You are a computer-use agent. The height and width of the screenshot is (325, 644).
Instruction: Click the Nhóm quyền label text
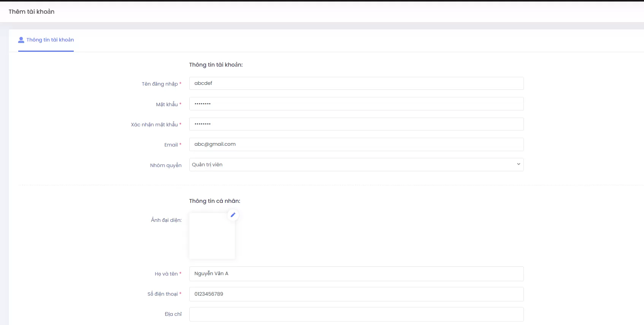(x=166, y=166)
